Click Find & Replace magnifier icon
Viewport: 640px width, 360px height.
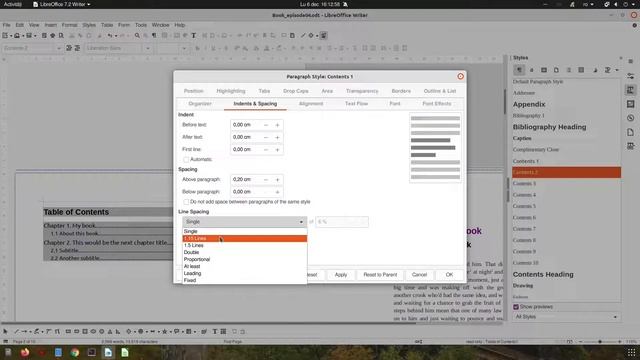click(x=137, y=36)
